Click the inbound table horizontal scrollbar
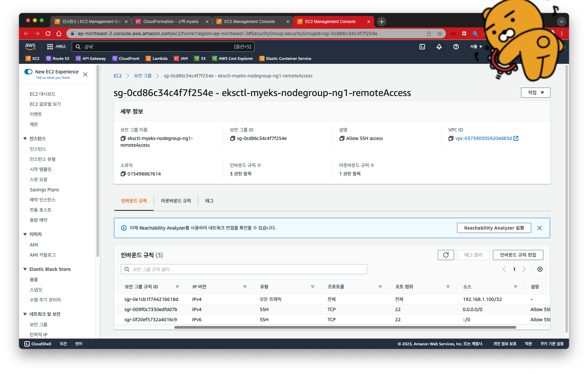The height and width of the screenshot is (374, 588). click(x=345, y=327)
